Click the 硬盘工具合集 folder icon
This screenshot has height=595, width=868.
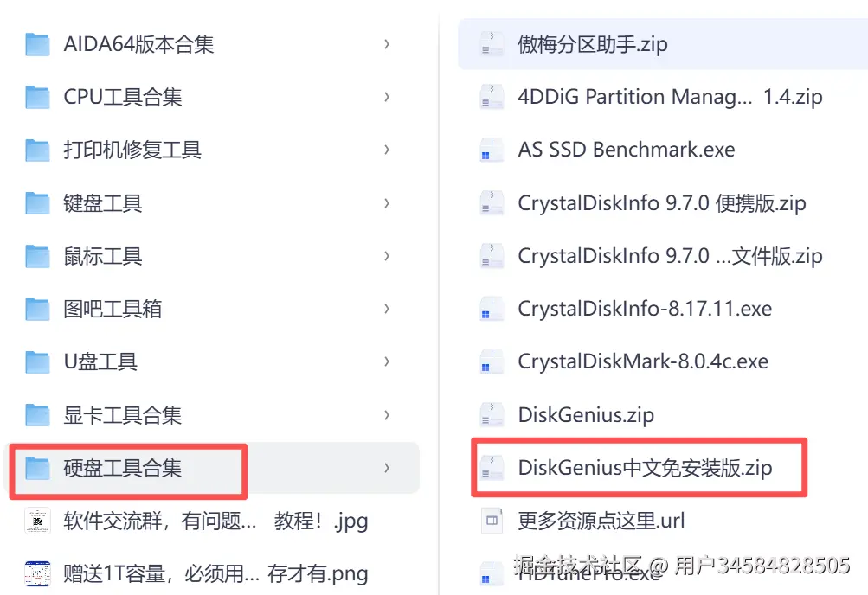[x=37, y=468]
